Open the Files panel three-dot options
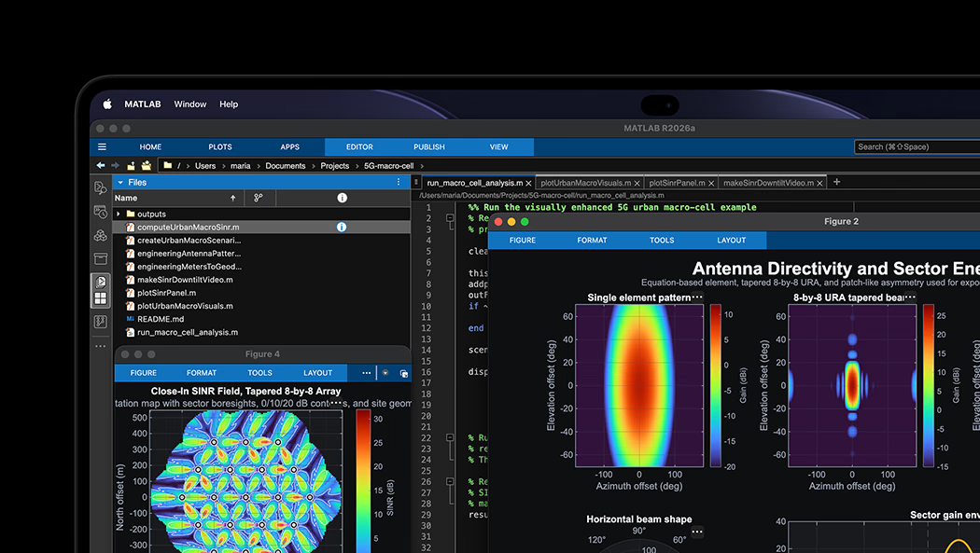This screenshot has height=553, width=980. point(399,182)
